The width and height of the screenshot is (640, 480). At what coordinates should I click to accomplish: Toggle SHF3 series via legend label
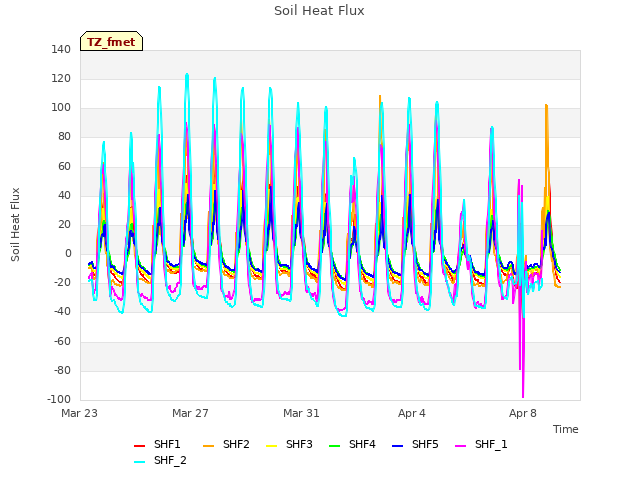[x=299, y=444]
